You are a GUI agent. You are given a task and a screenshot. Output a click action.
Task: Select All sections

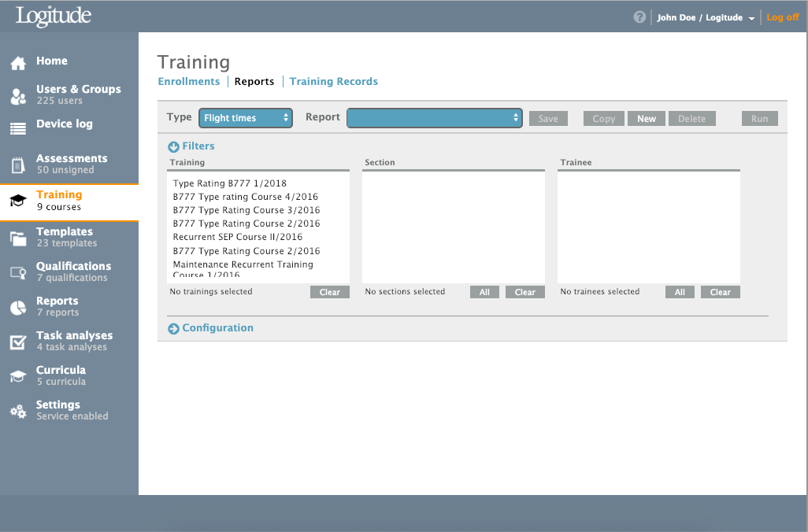(x=484, y=292)
